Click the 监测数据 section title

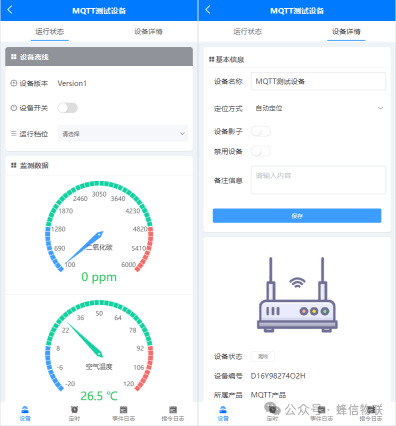coord(34,165)
